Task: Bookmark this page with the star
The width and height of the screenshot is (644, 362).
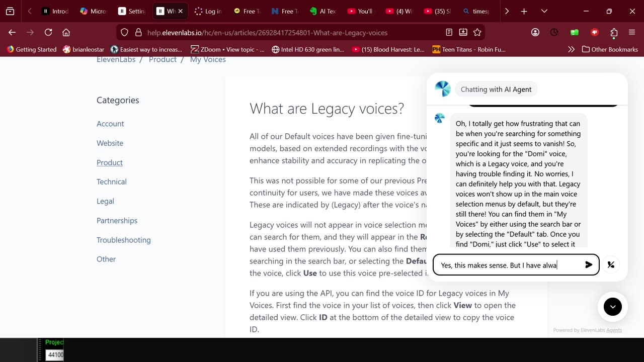Action: click(477, 32)
